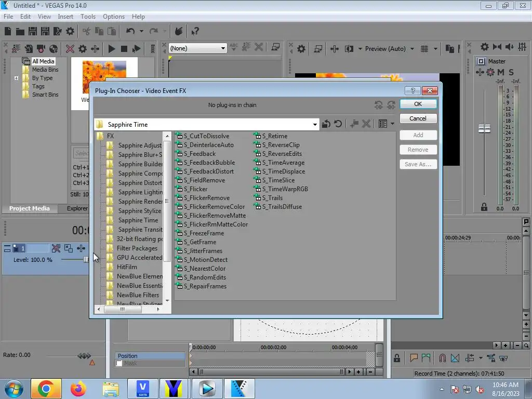Click the Undo arrow in main toolbar
The height and width of the screenshot is (399, 532).
tap(130, 31)
